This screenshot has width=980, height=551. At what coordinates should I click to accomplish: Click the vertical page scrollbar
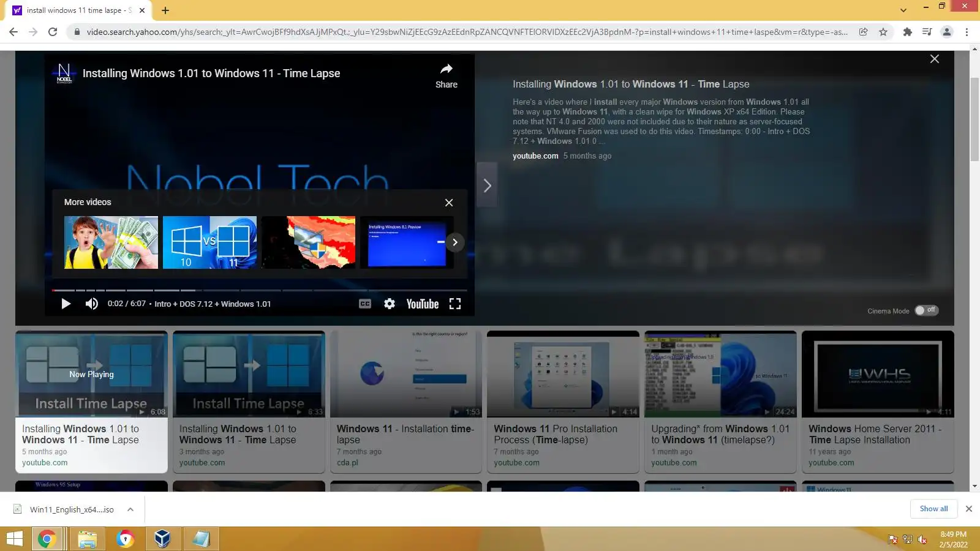(x=974, y=119)
